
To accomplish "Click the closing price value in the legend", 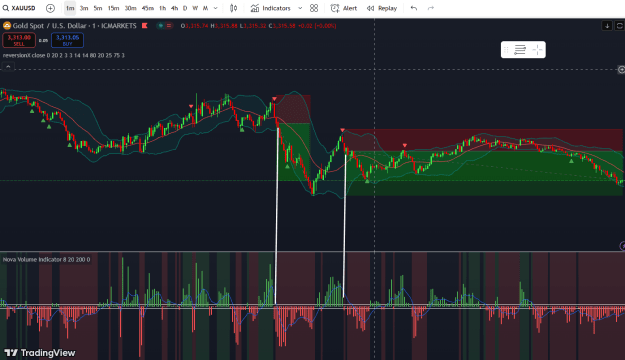I will coord(284,26).
